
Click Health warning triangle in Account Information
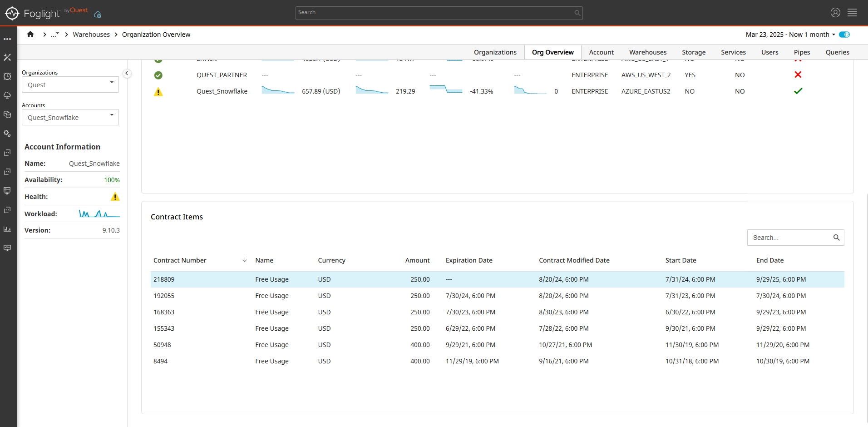115,197
